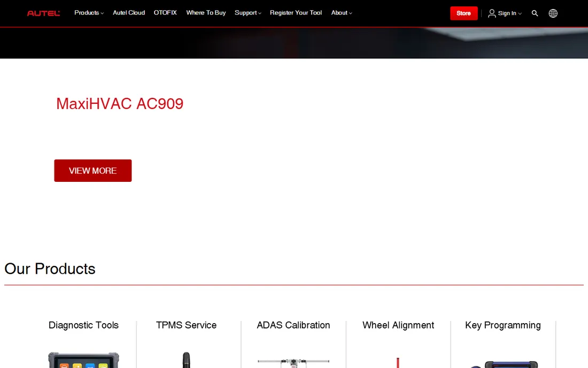The height and width of the screenshot is (368, 588).
Task: Click the Autel logo in the header
Action: (43, 13)
